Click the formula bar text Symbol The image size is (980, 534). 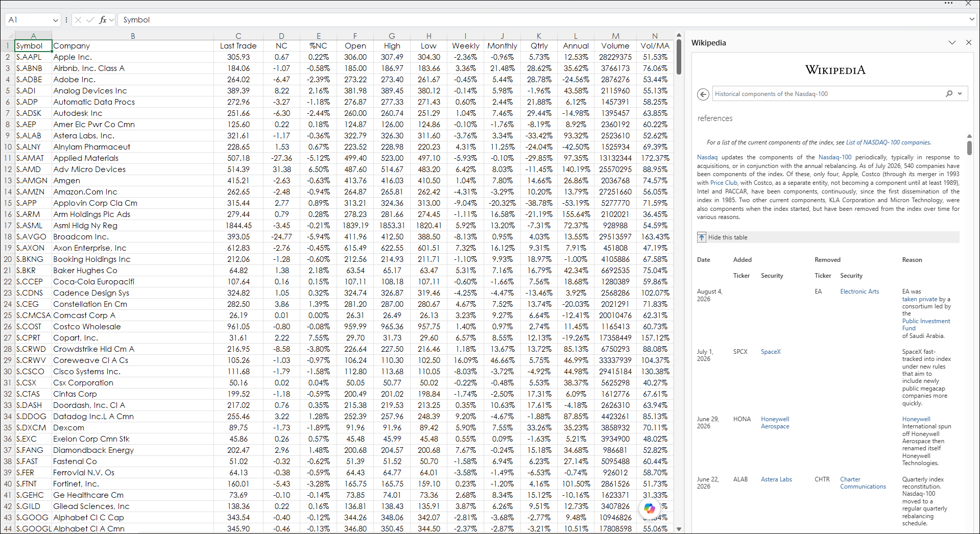[136, 20]
